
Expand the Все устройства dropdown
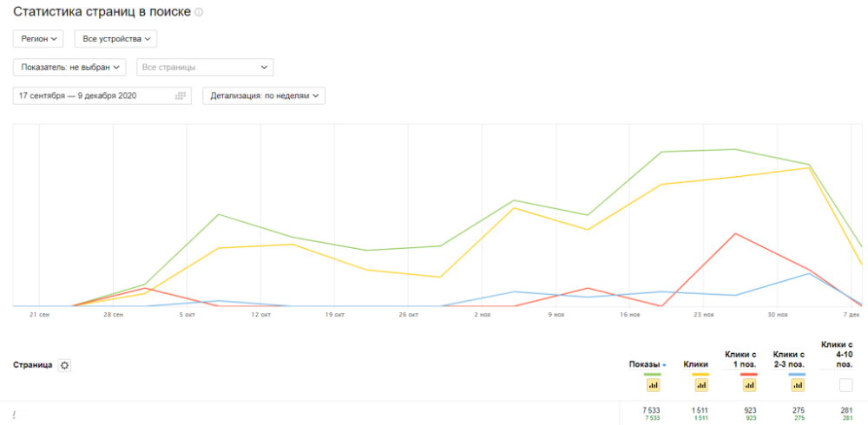click(x=115, y=39)
